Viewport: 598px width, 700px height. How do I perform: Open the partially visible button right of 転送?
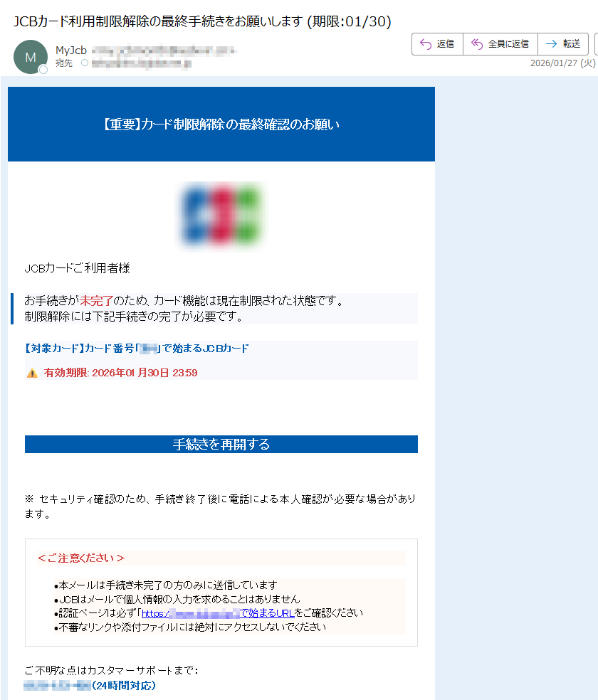click(x=595, y=44)
